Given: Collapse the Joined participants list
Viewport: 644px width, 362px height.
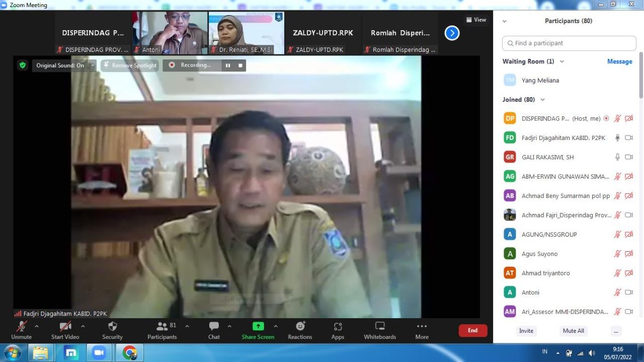Looking at the screenshot, I should (x=542, y=100).
